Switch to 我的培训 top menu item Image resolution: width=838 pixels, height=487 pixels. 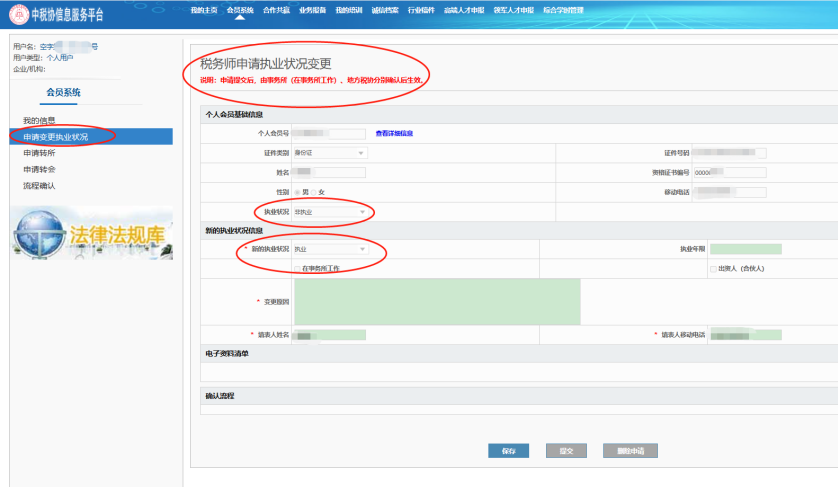pos(349,10)
